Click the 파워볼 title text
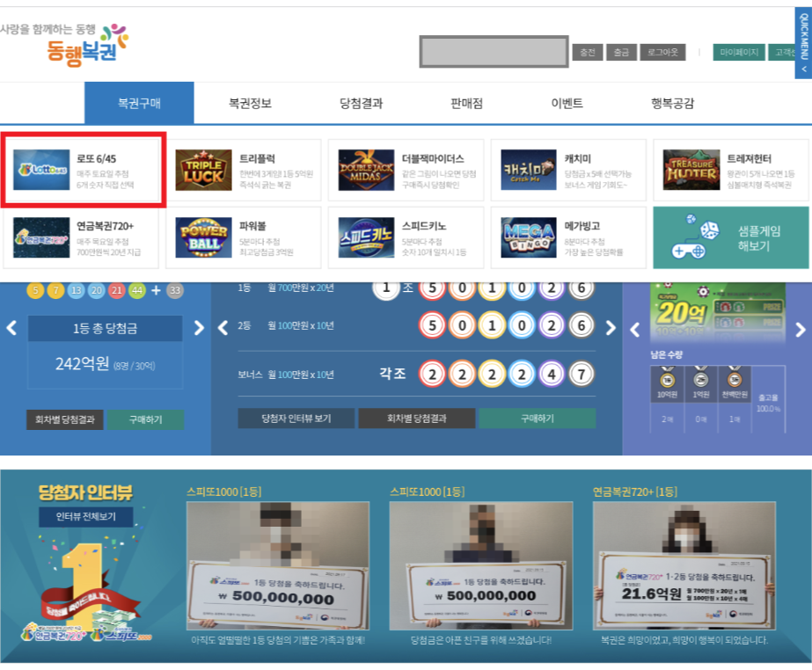The width and height of the screenshot is (812, 670). coord(252,226)
